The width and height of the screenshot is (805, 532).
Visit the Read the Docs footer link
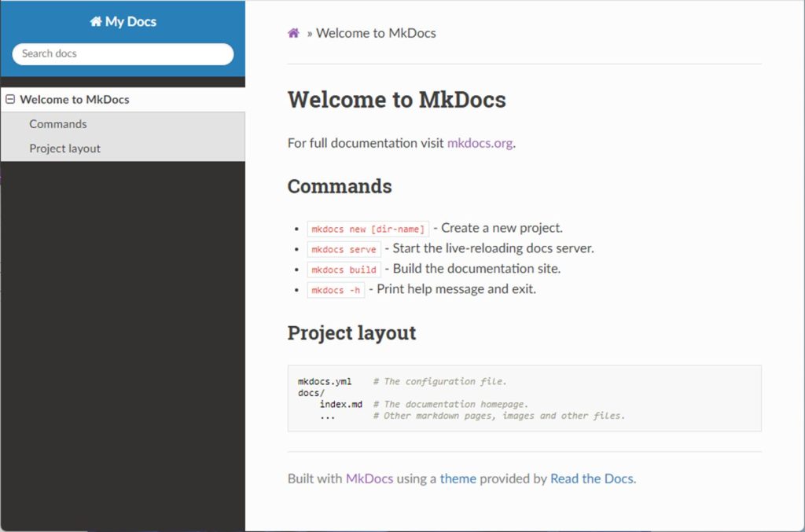click(x=591, y=479)
